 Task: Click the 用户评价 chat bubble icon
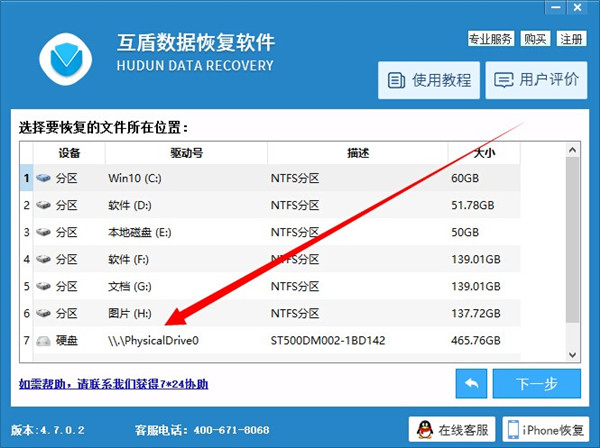(x=504, y=80)
